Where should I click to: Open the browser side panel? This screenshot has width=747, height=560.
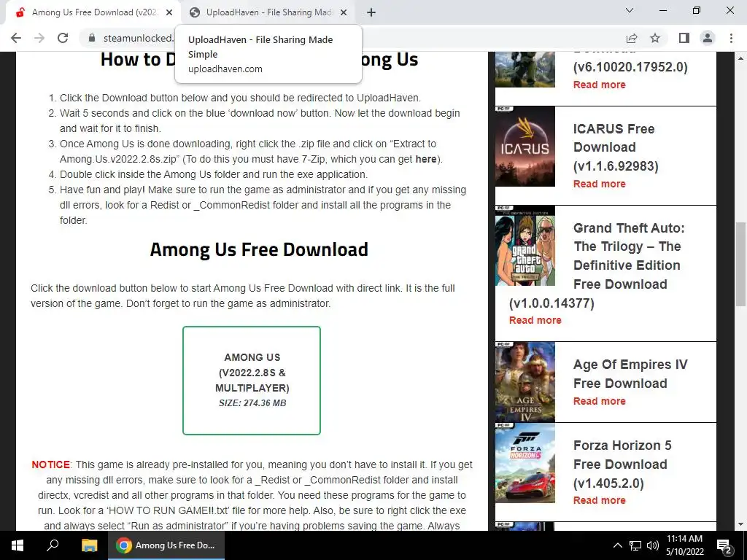(x=684, y=38)
